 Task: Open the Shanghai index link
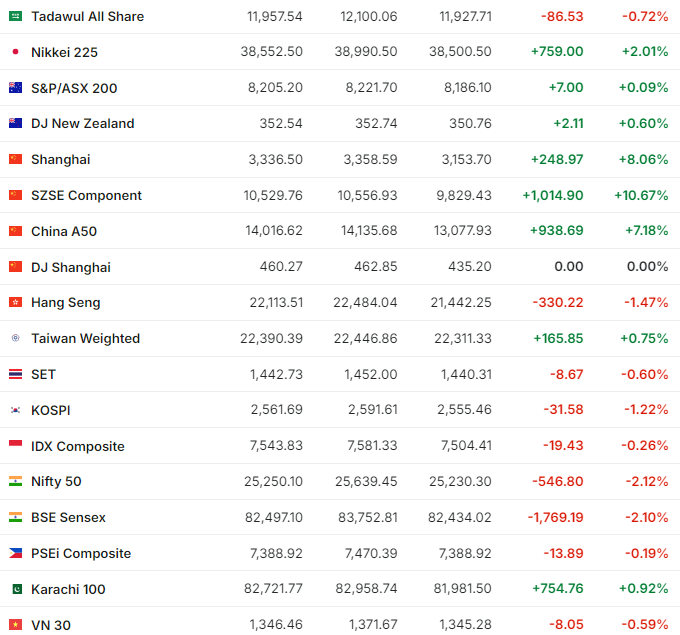[x=60, y=160]
